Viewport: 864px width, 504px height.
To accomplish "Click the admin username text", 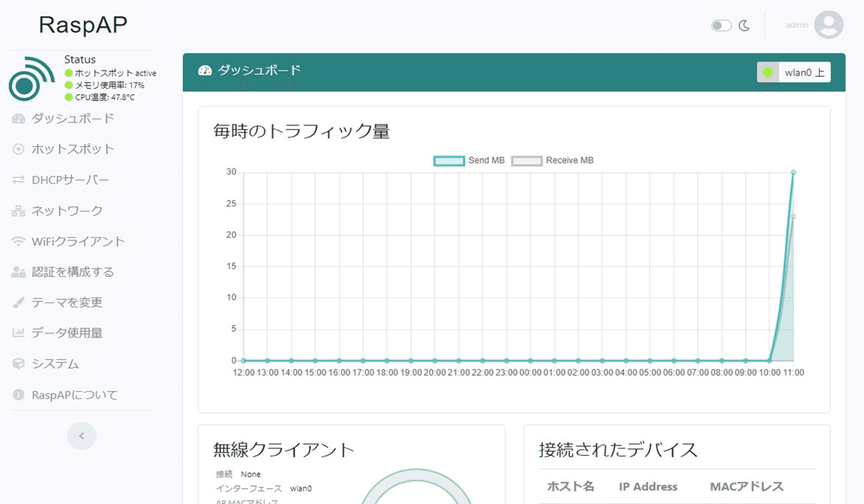I will (x=797, y=25).
